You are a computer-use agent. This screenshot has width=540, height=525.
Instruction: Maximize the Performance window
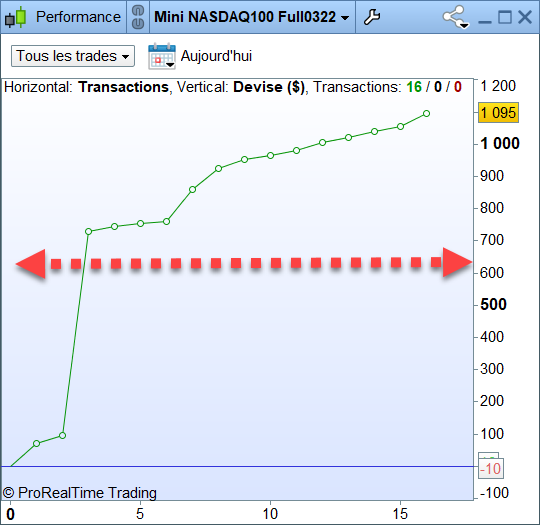coord(505,17)
